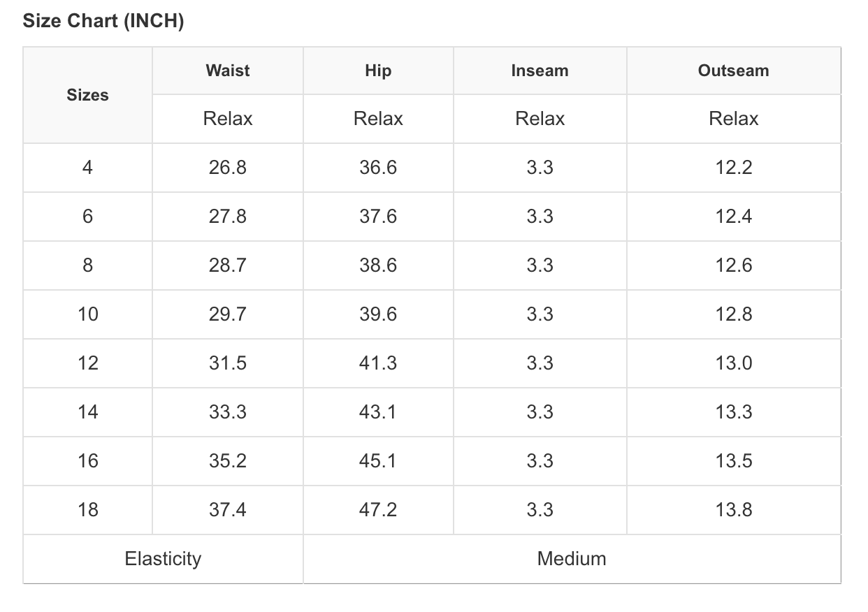This screenshot has width=868, height=612.
Task: Select hip value 38.6 for size 8
Action: (x=378, y=265)
